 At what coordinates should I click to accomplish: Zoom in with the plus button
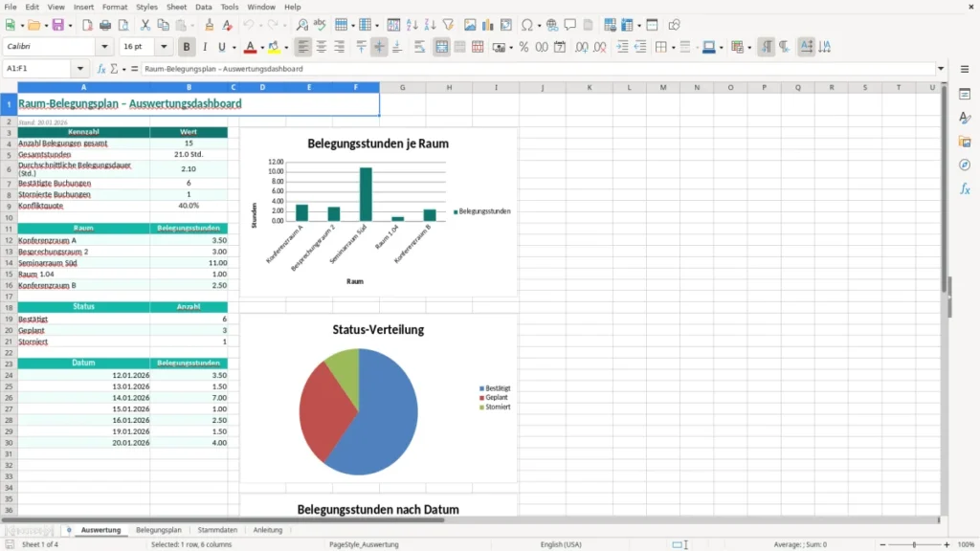pyautogui.click(x=947, y=544)
